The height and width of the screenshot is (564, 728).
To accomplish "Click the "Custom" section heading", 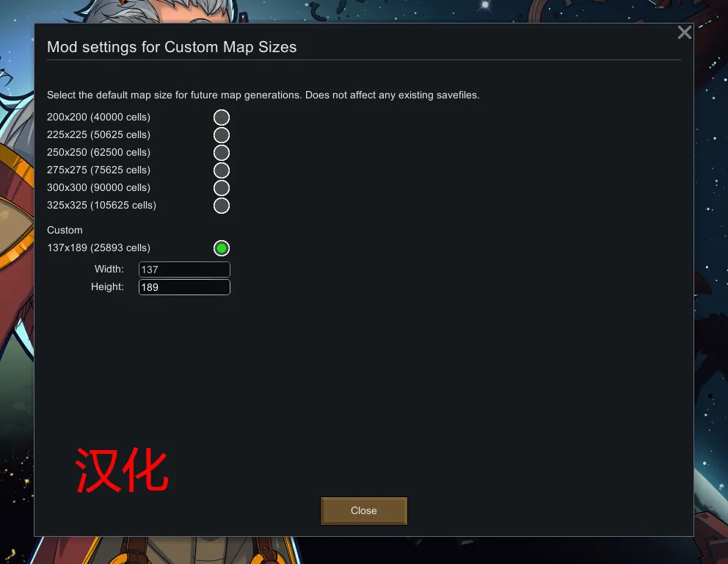I will pos(65,231).
